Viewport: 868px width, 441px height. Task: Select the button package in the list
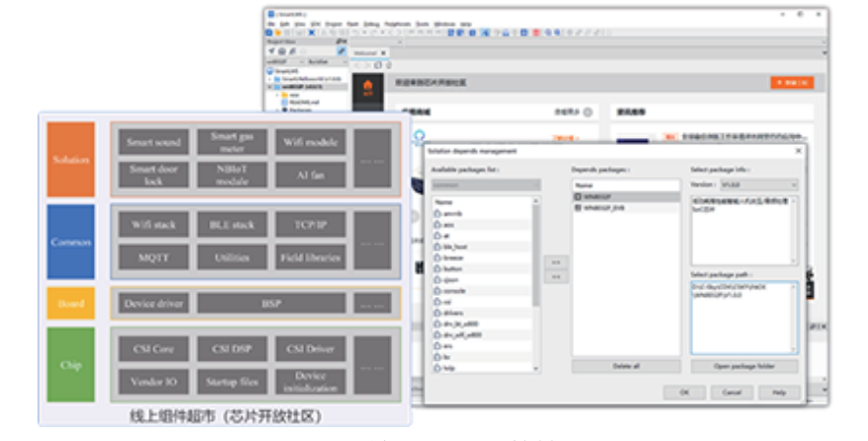481,269
